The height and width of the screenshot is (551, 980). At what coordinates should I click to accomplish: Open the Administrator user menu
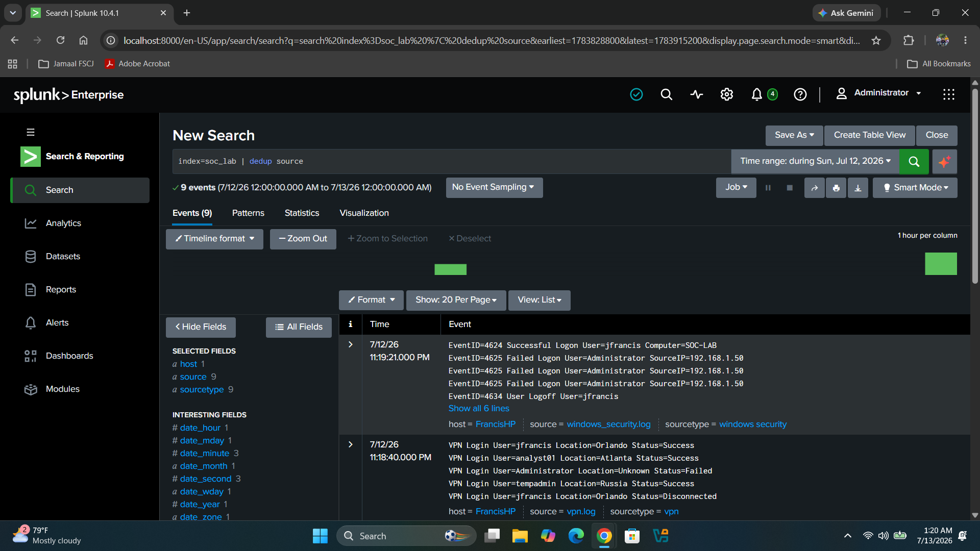(878, 93)
